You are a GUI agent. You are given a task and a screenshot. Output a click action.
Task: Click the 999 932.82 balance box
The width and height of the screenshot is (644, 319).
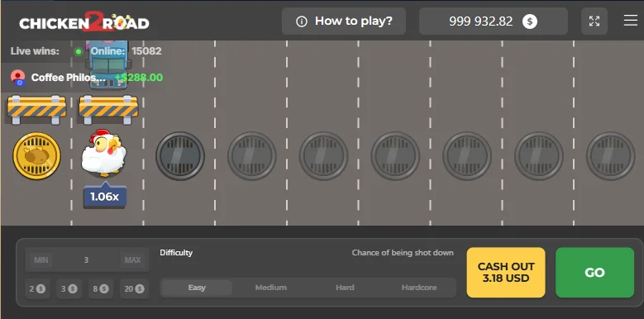click(x=494, y=21)
